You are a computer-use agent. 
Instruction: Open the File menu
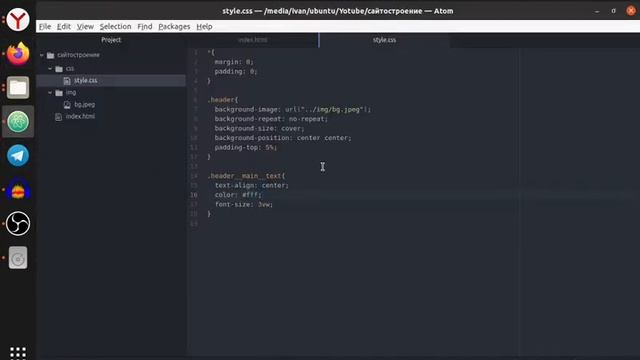[45, 27]
